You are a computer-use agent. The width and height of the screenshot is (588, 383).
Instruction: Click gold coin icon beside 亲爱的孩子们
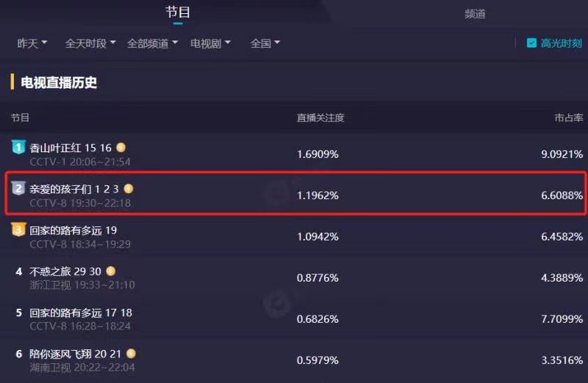[x=129, y=189]
